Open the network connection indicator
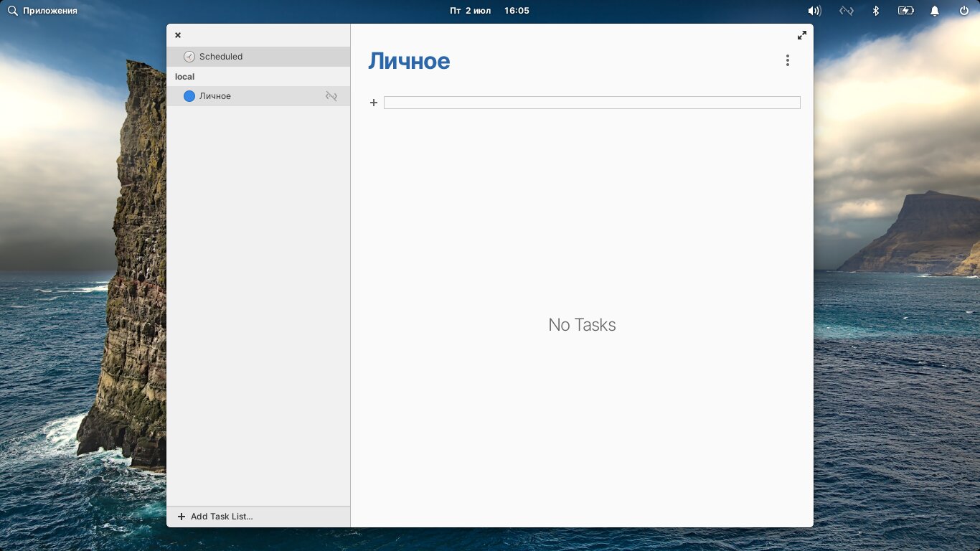980x551 pixels. click(x=847, y=11)
